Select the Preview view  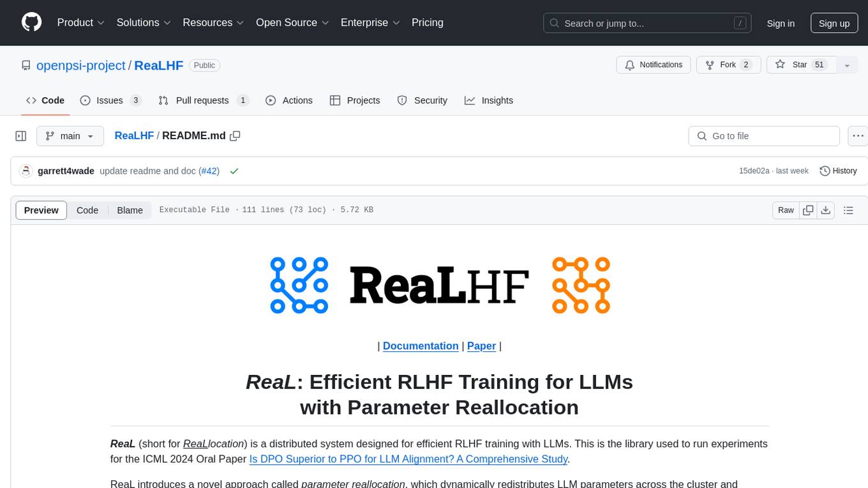[41, 210]
